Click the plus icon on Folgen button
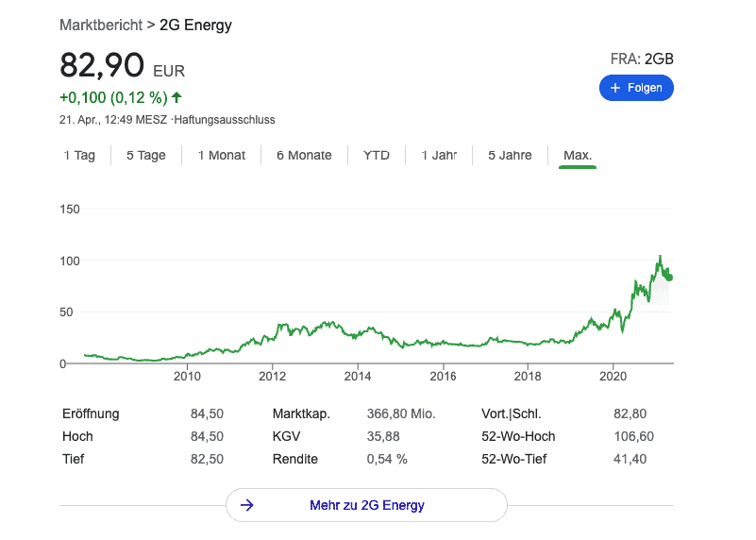 (x=615, y=88)
